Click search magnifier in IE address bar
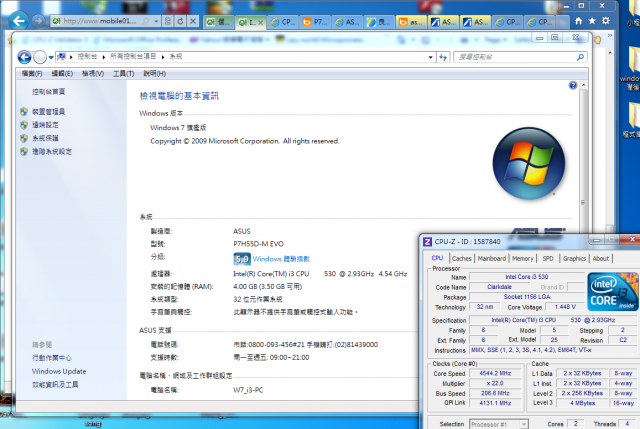Screen dimensions: 640x429 (x=145, y=21)
